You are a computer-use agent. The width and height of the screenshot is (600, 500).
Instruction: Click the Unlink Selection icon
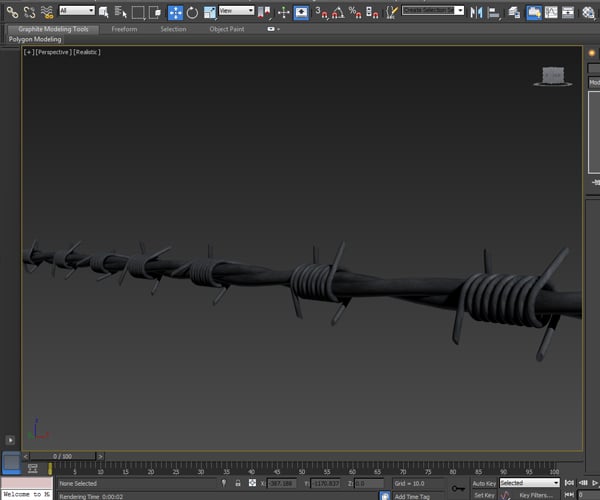pyautogui.click(x=29, y=12)
